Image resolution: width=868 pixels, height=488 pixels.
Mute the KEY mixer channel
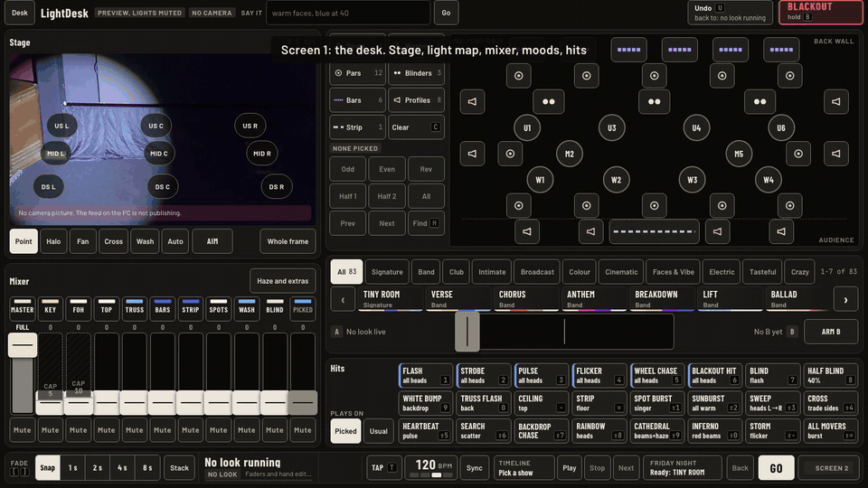coord(51,430)
